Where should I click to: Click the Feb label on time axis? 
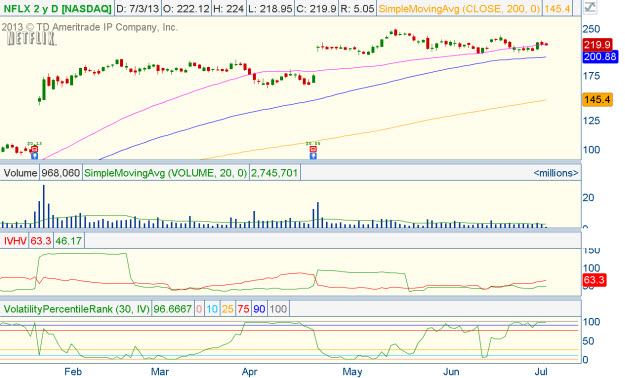[73, 372]
